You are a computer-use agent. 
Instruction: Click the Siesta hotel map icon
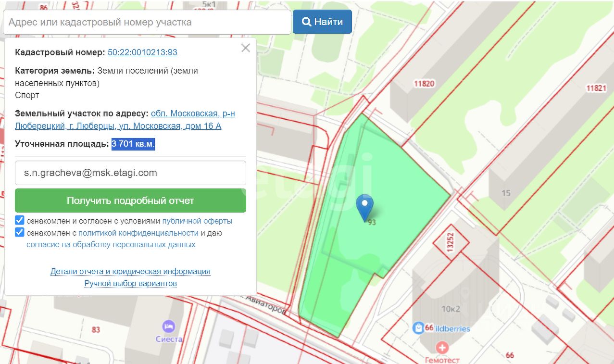tap(169, 326)
